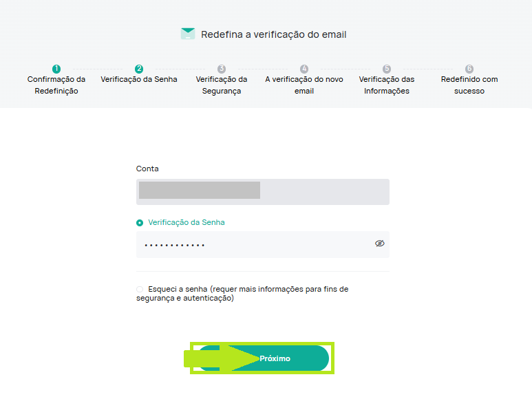The height and width of the screenshot is (399, 532).
Task: Click step 1 circle Confirmação da Redefinição
Action: click(x=56, y=69)
